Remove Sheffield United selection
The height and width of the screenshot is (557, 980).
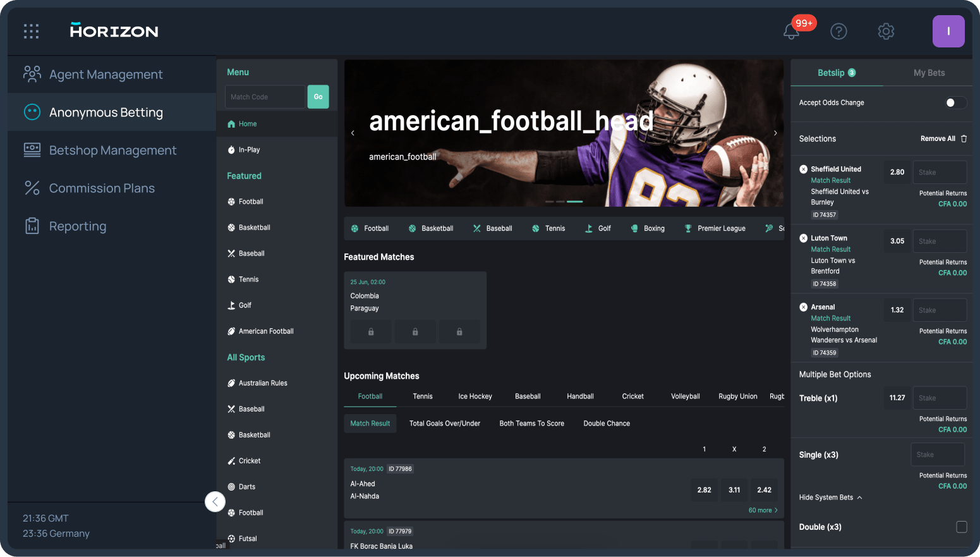point(803,169)
